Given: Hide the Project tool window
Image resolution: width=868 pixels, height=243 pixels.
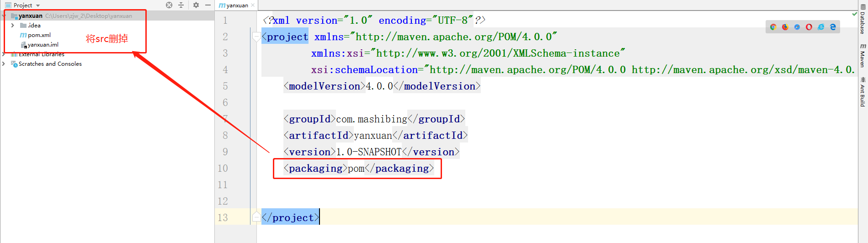Looking at the screenshot, I should coord(208,5).
